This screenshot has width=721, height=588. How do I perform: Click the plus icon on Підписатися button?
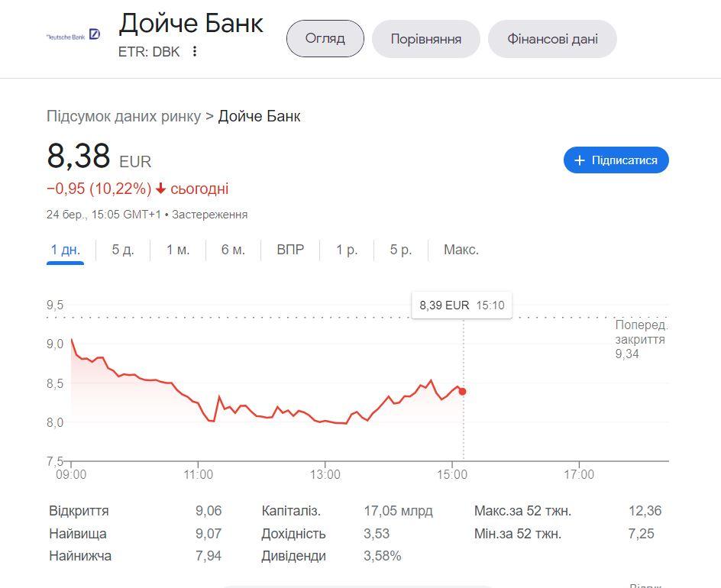[x=580, y=160]
